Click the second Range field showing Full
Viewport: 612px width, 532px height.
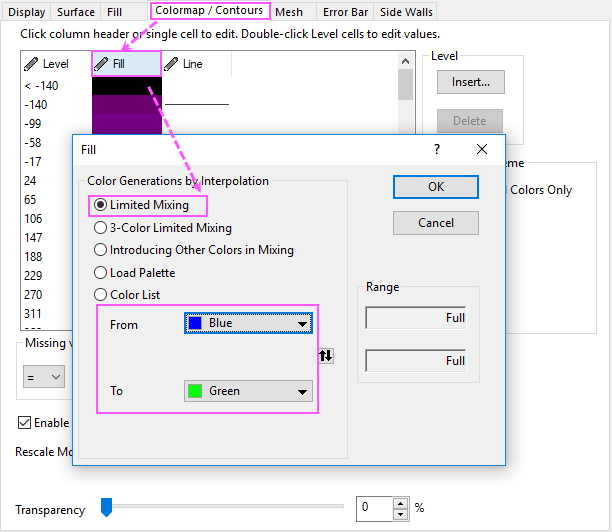[x=416, y=361]
